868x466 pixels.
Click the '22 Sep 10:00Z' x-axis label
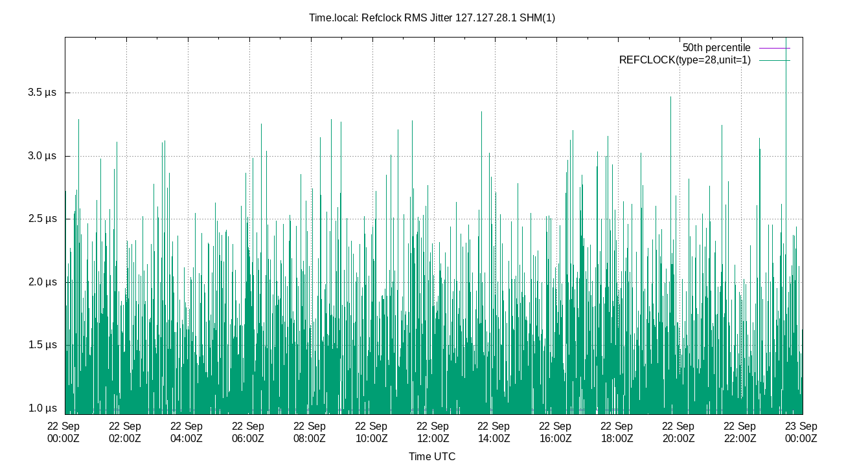(371, 432)
